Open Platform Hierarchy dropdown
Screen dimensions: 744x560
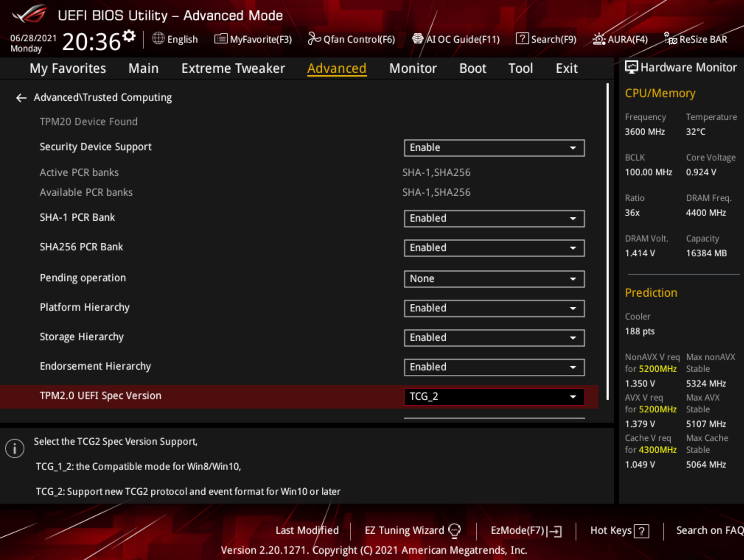pos(494,308)
